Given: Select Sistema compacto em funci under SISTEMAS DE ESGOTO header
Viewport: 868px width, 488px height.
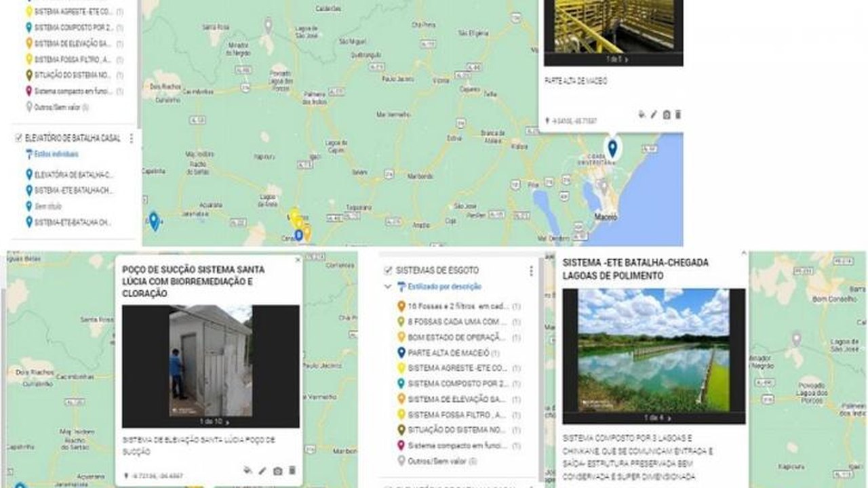Looking at the screenshot, I should (458, 445).
